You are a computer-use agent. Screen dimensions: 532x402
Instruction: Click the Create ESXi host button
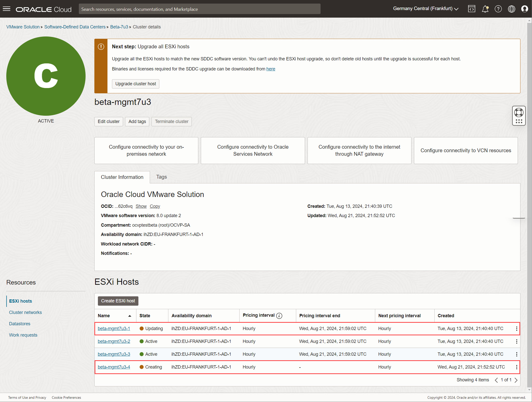(x=118, y=301)
